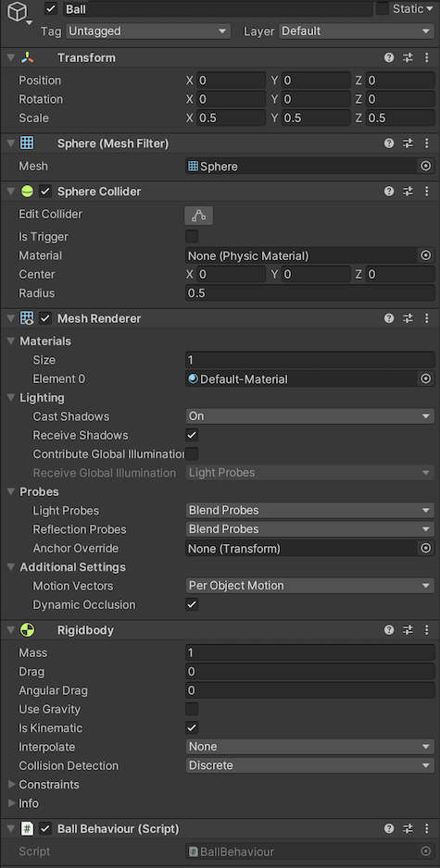440x868 pixels.
Task: Click the GameObject cube icon dropdown
Action: [20, 13]
